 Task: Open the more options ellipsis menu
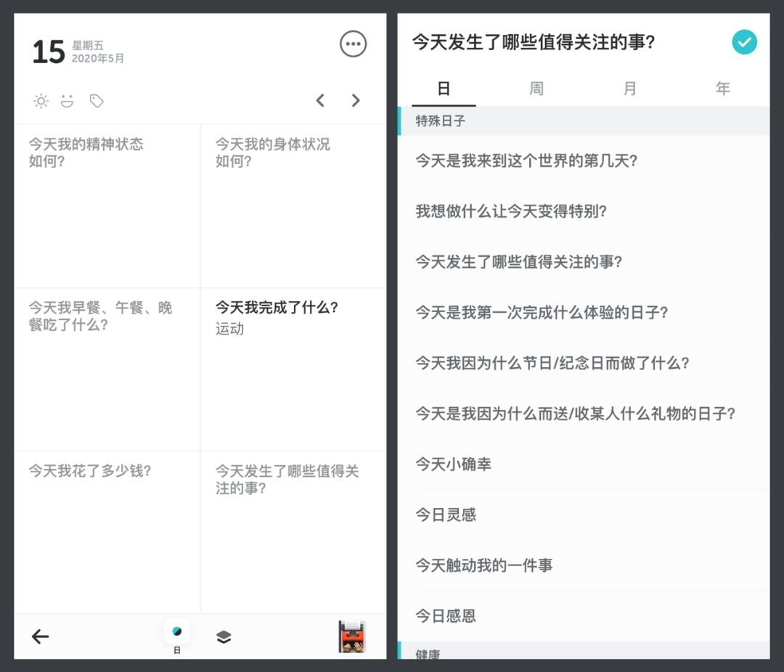click(x=353, y=44)
